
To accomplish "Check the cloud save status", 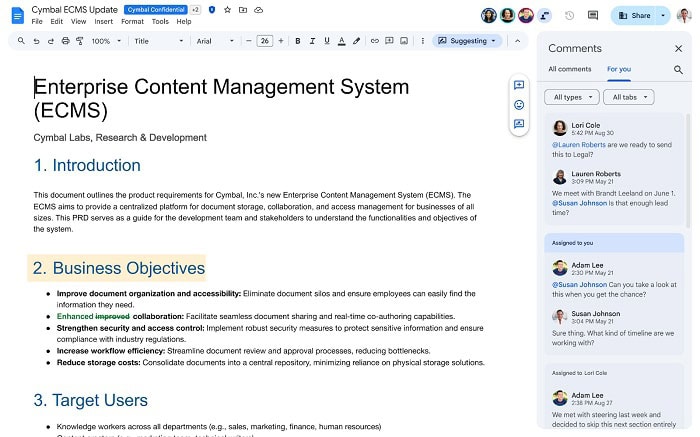I will [x=258, y=9].
